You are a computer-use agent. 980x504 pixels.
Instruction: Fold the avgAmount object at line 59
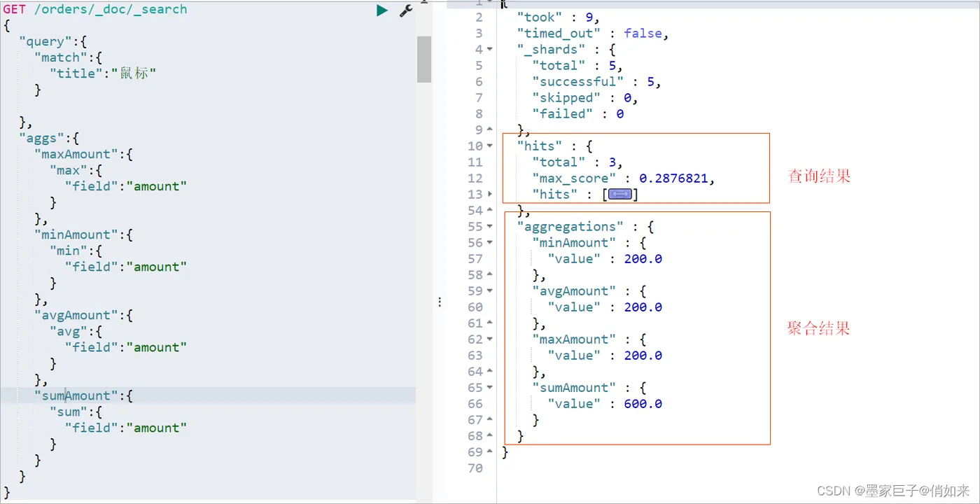[x=489, y=290]
